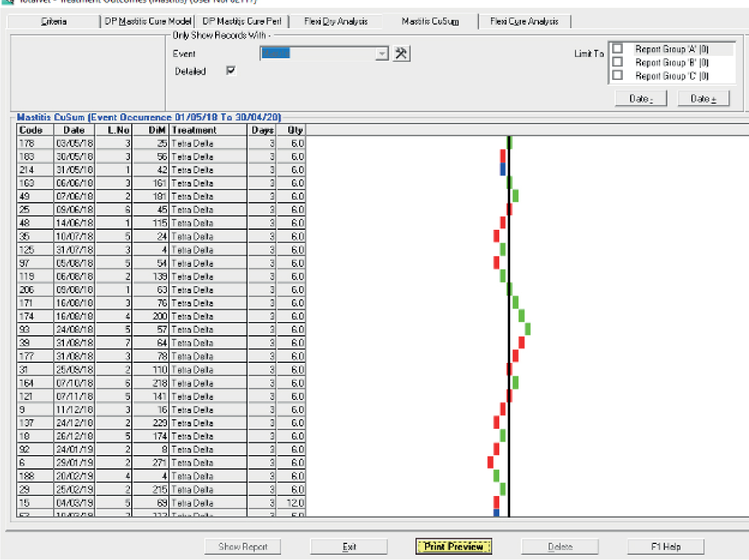
Task: Select row with code 125
Action: coord(161,250)
